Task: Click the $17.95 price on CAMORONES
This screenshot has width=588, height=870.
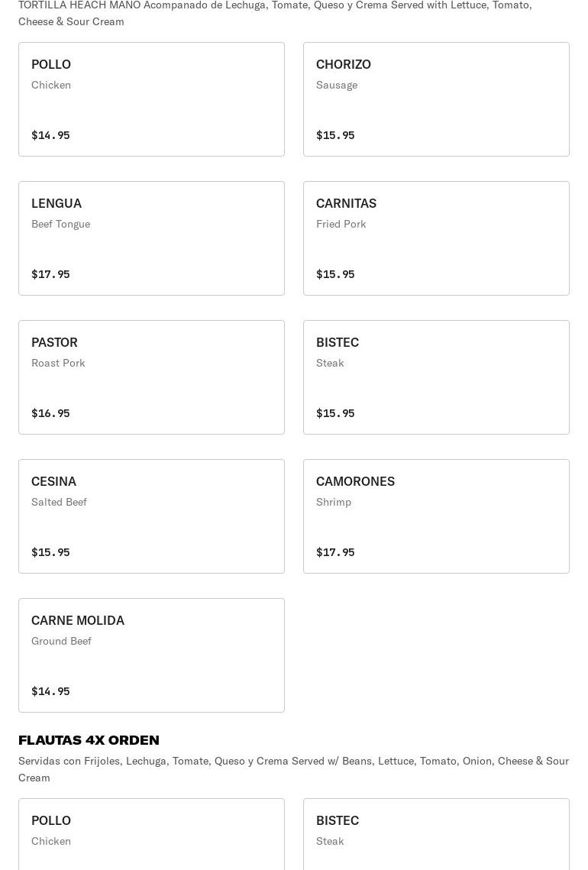Action: click(x=335, y=552)
